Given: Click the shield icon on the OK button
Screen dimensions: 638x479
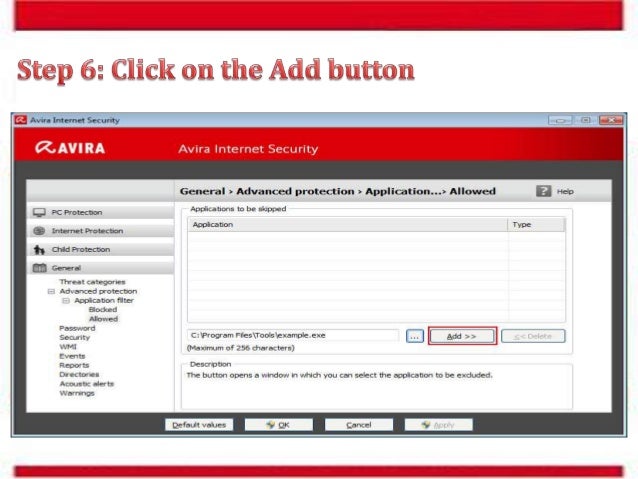Looking at the screenshot, I should 271,424.
